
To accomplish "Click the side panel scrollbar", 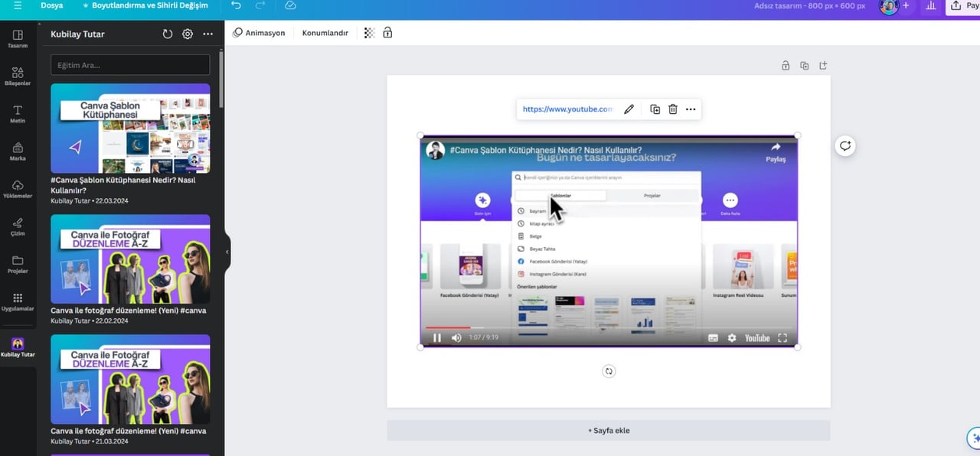I will 221,80.
